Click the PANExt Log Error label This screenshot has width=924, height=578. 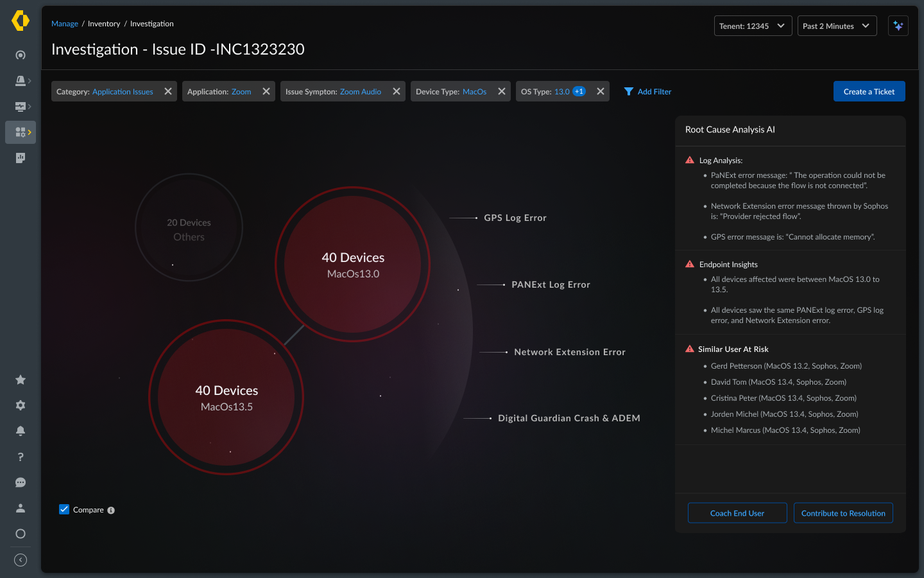click(x=551, y=285)
